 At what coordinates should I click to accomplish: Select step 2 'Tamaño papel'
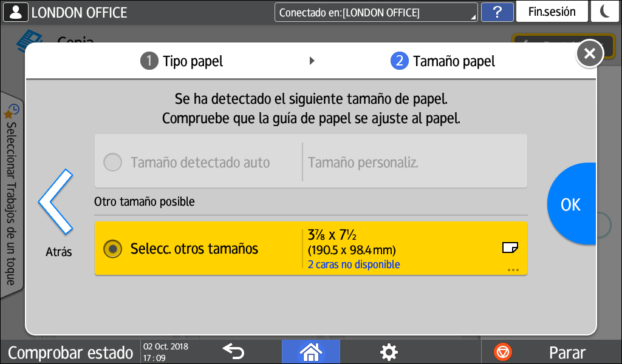click(443, 61)
